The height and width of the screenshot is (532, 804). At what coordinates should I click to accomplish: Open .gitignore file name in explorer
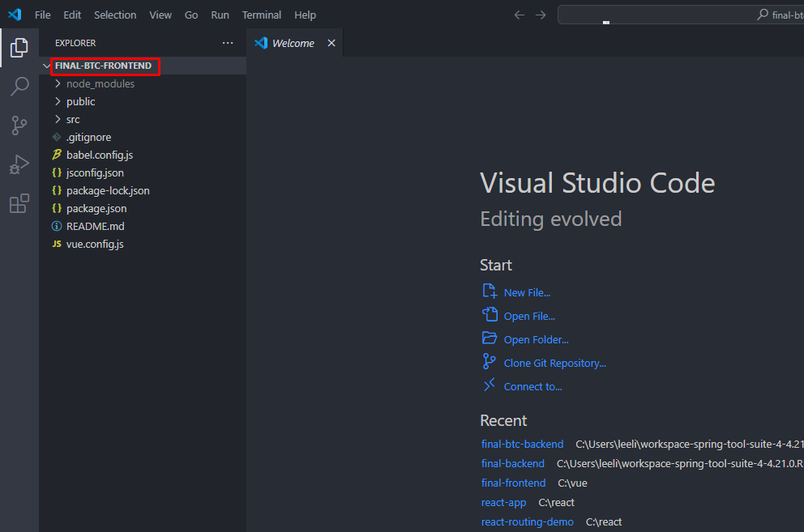coord(88,137)
